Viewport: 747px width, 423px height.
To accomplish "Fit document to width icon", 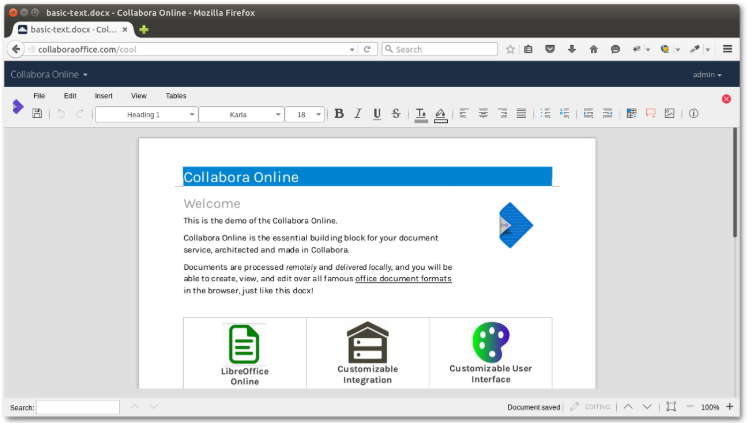I will coord(671,407).
